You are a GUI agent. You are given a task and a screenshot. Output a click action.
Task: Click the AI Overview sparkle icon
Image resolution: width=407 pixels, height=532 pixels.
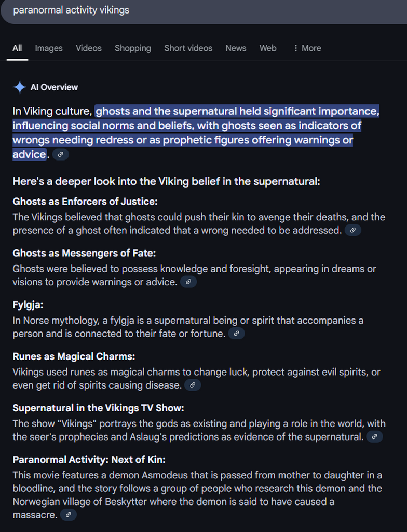point(20,87)
